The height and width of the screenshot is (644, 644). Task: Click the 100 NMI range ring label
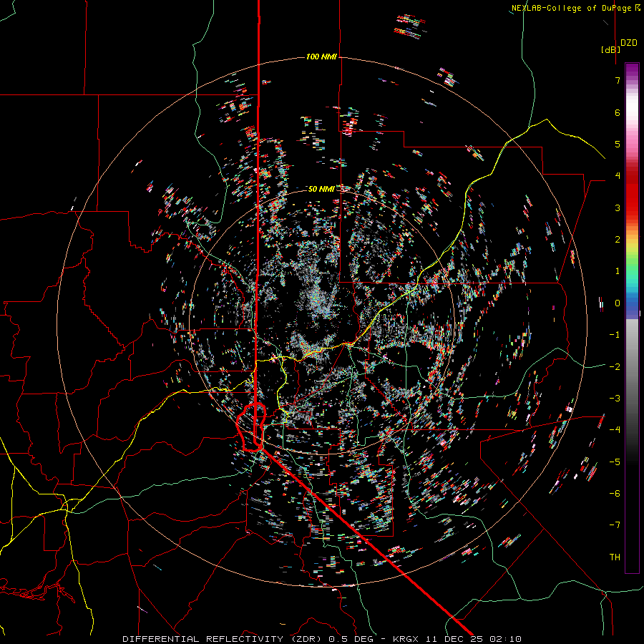tap(321, 57)
